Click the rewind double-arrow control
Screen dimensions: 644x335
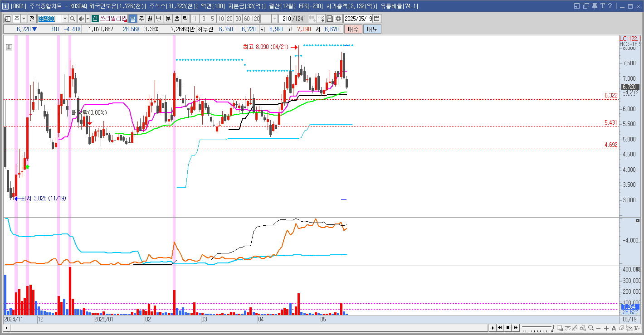500,328
